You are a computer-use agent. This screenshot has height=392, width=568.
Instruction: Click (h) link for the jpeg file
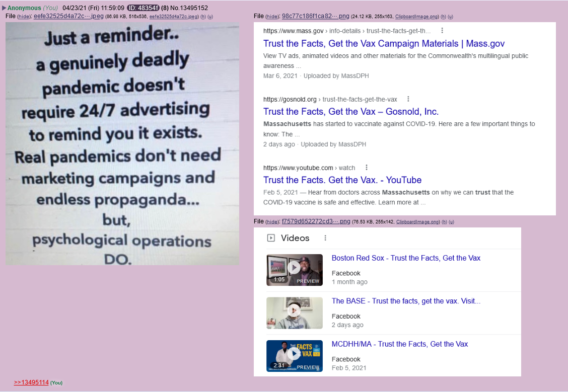(x=203, y=17)
